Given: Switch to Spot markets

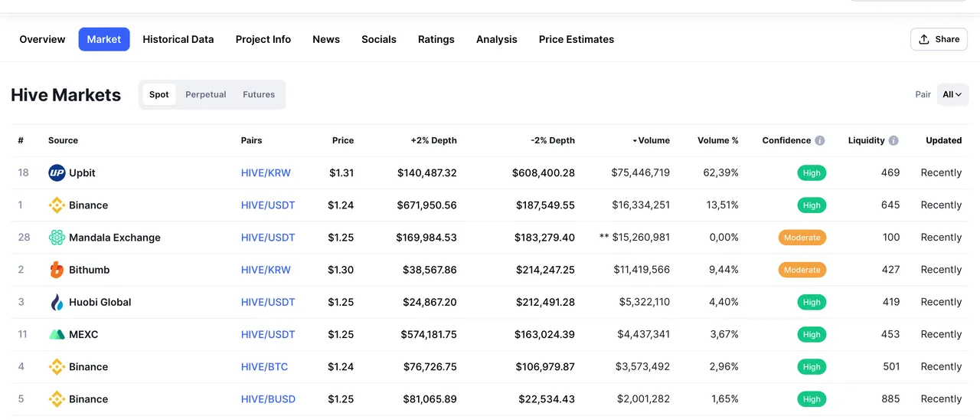Looking at the screenshot, I should [159, 95].
